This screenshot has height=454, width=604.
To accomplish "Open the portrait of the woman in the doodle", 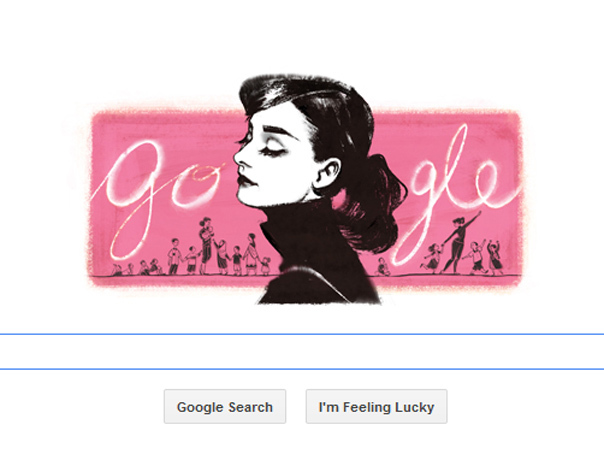I will pyautogui.click(x=320, y=189).
